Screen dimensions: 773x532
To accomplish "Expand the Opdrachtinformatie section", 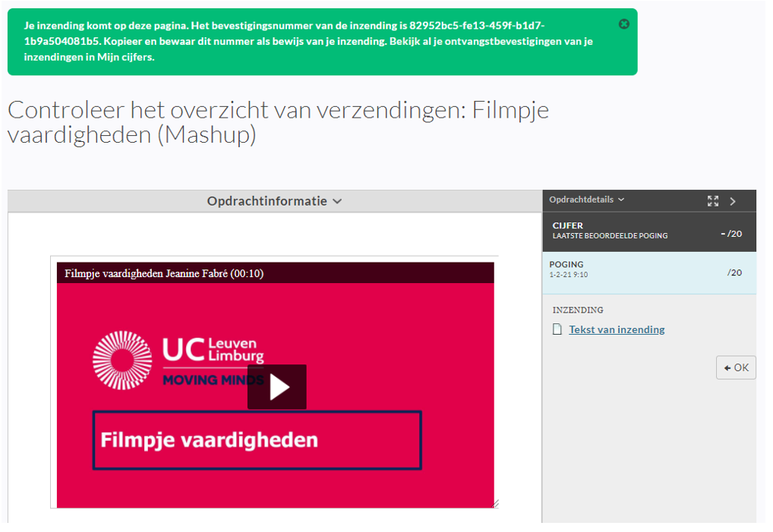I will point(275,201).
